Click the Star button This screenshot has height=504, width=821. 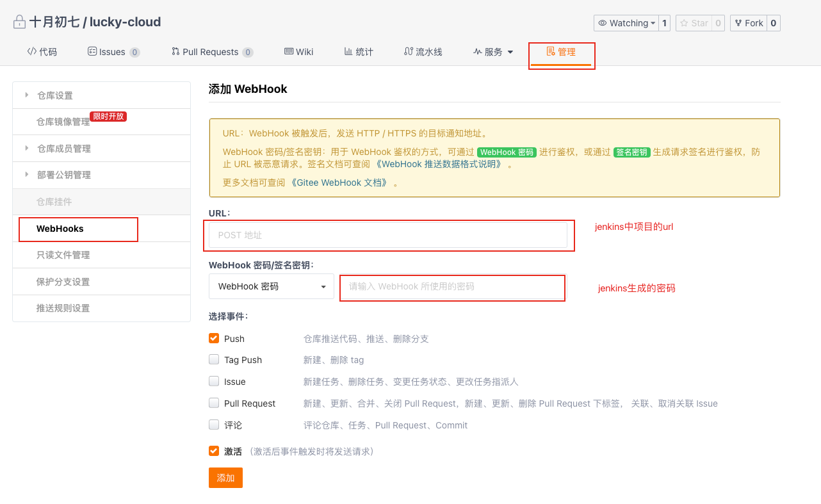693,23
